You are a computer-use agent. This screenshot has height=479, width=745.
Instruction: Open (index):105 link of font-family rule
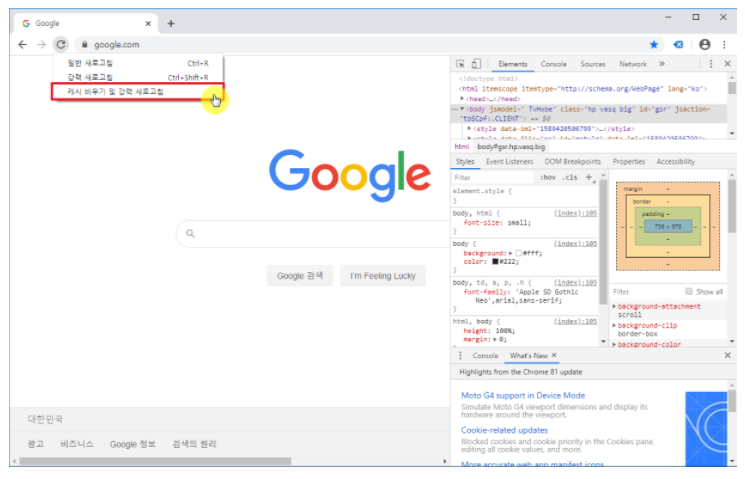[x=575, y=282]
